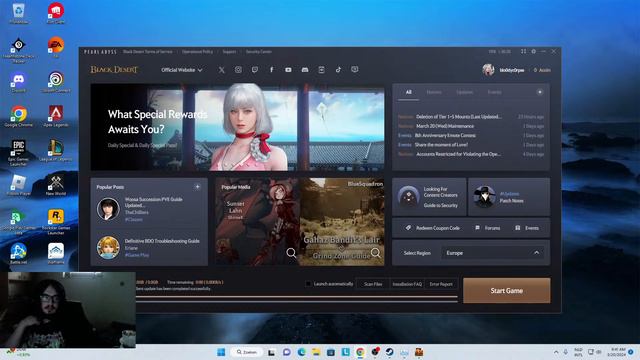Click the Start Game button
640x360 pixels.
507,291
